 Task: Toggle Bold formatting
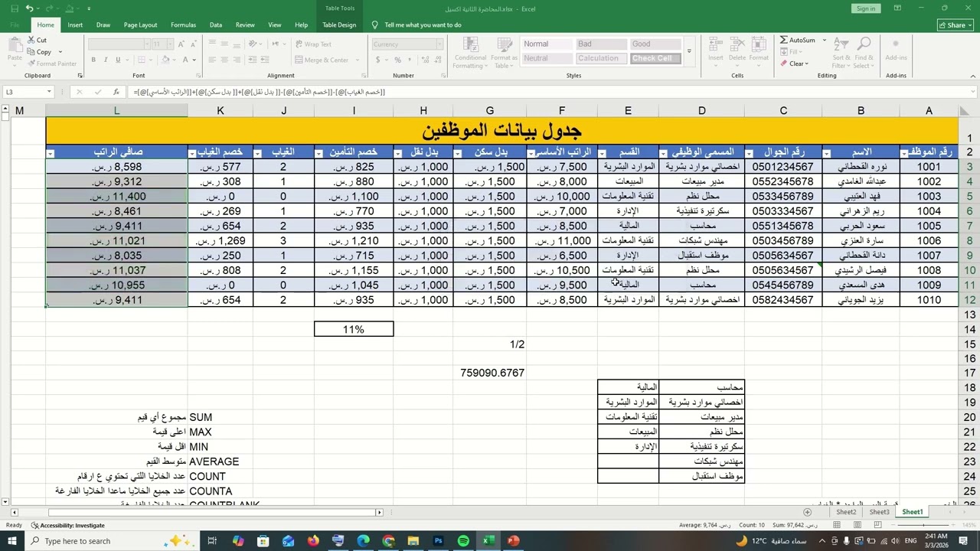(93, 60)
